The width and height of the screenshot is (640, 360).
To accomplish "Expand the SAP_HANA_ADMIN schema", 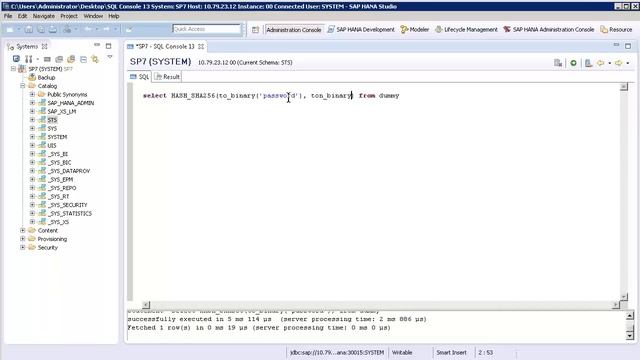I will coord(32,103).
